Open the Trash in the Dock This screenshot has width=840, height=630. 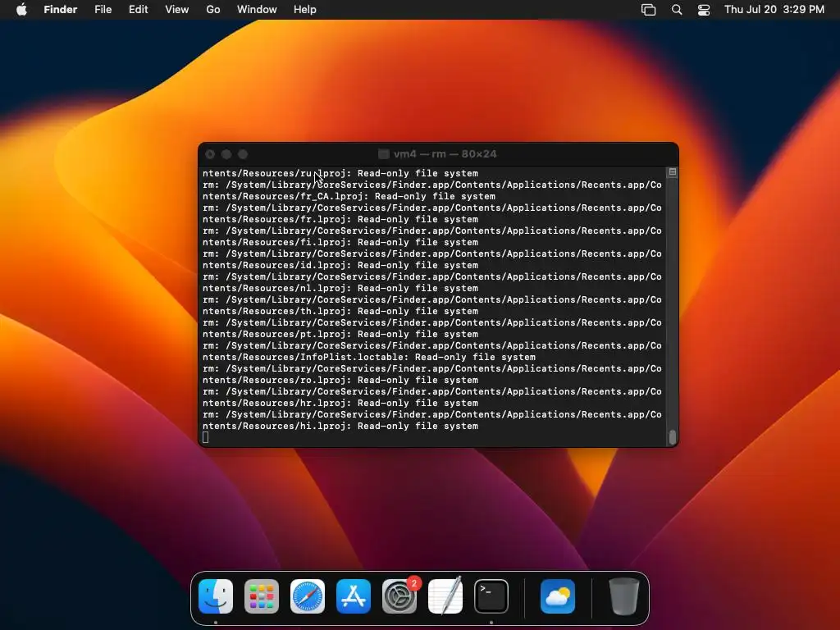pyautogui.click(x=624, y=596)
